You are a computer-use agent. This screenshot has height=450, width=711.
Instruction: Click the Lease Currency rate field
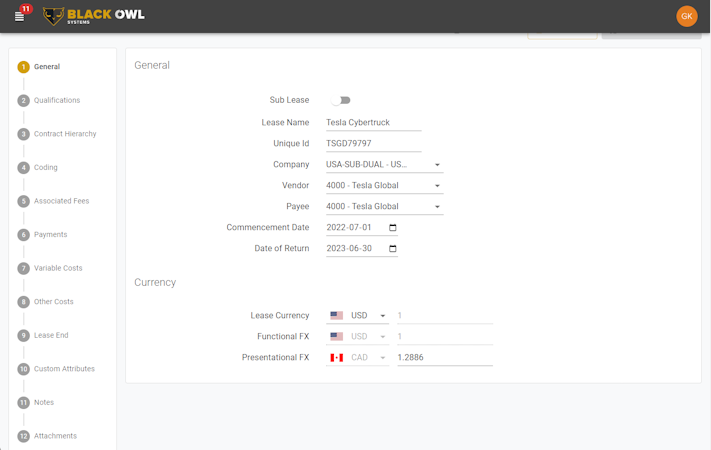tap(445, 315)
